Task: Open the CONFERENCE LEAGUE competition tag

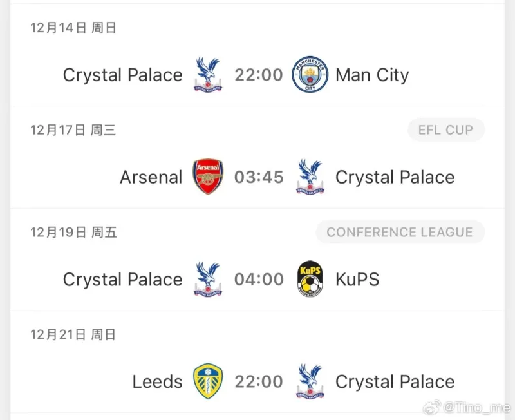Action: [x=400, y=233]
